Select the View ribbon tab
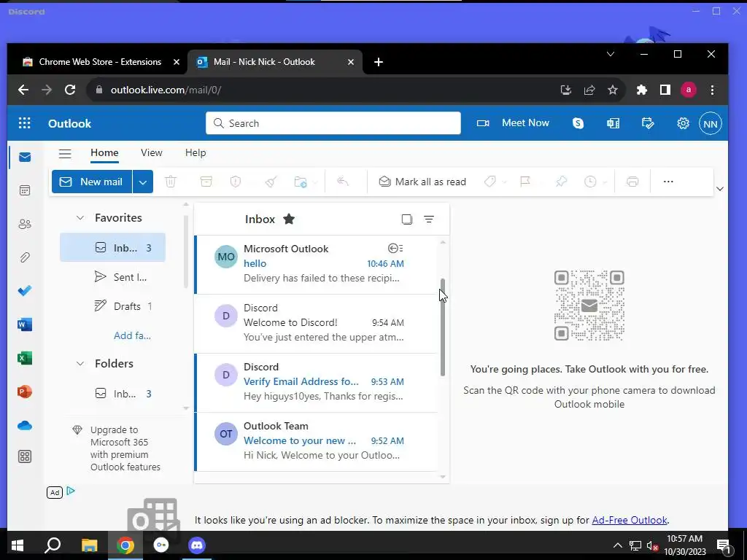The image size is (747, 560). [x=152, y=152]
